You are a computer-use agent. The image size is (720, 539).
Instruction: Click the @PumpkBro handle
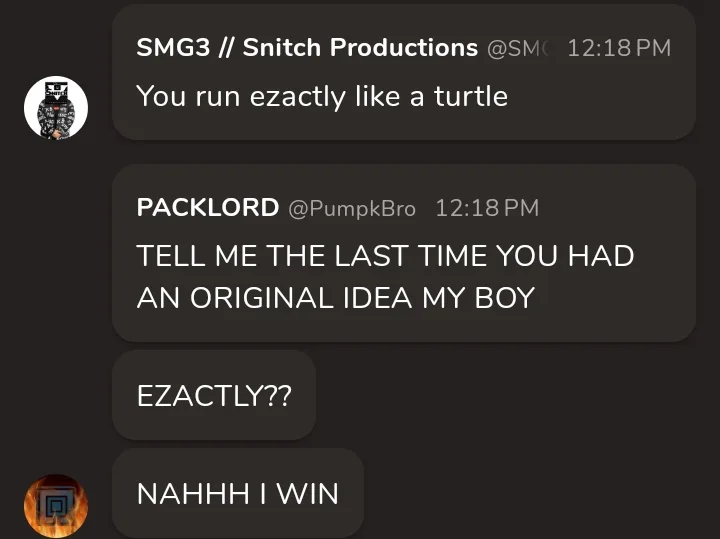[x=352, y=209]
